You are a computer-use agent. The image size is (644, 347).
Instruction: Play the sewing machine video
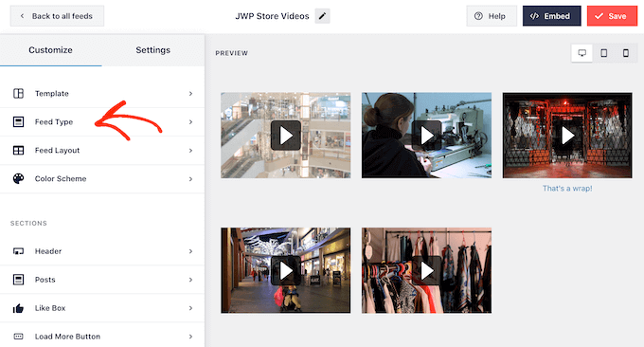(426, 136)
